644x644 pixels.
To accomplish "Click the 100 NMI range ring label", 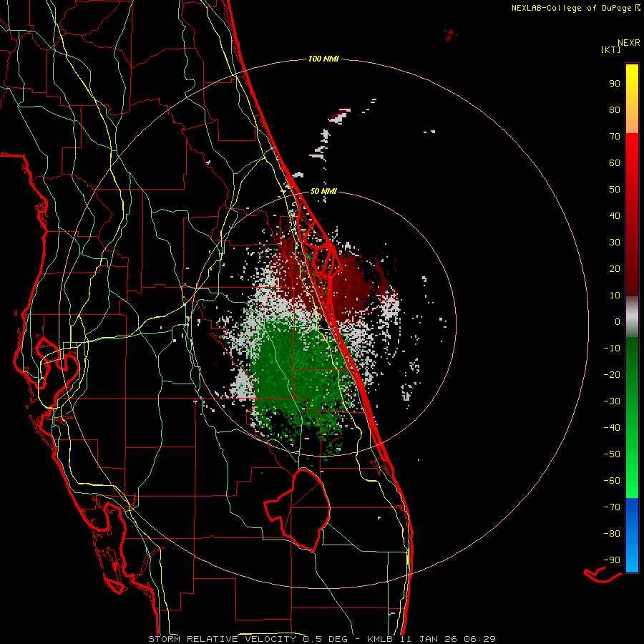I will (x=323, y=59).
